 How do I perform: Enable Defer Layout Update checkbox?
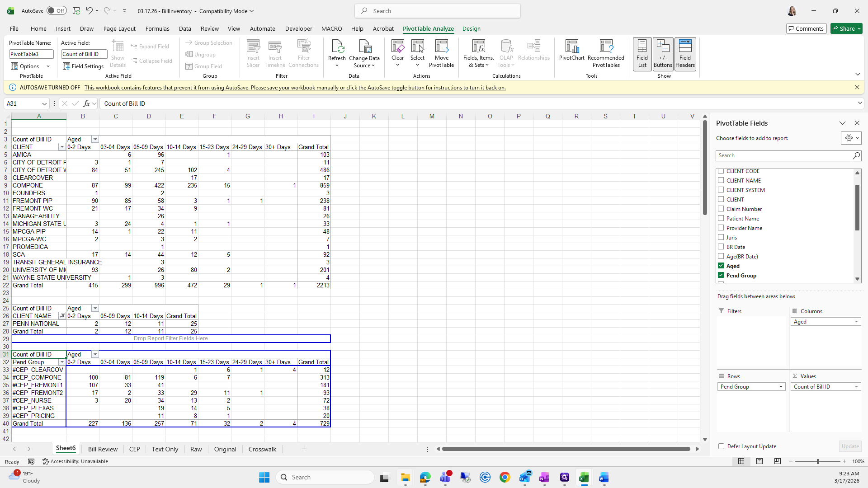point(722,446)
